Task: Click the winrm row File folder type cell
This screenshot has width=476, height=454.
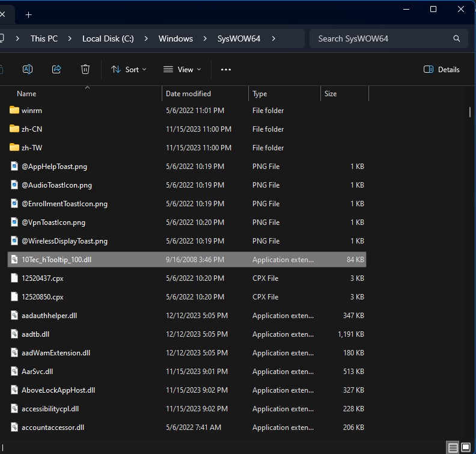Action: tap(268, 111)
